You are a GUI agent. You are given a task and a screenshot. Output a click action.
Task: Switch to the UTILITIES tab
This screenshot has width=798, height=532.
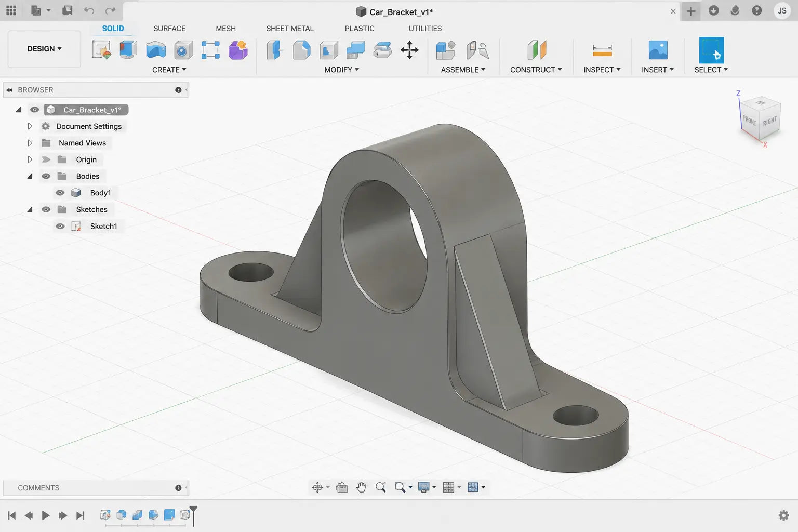[x=425, y=29]
